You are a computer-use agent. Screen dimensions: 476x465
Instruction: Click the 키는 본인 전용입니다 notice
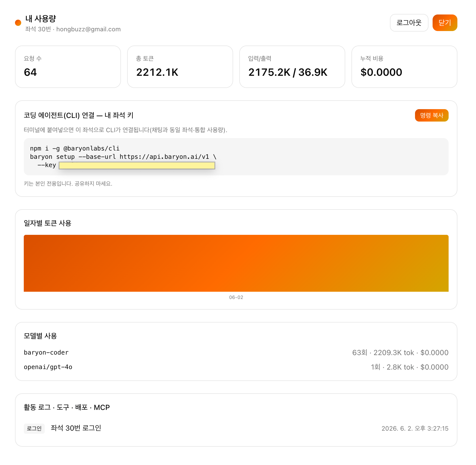[x=68, y=184]
